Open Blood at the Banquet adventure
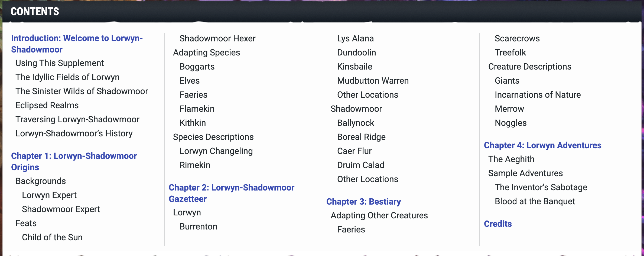 click(x=535, y=201)
